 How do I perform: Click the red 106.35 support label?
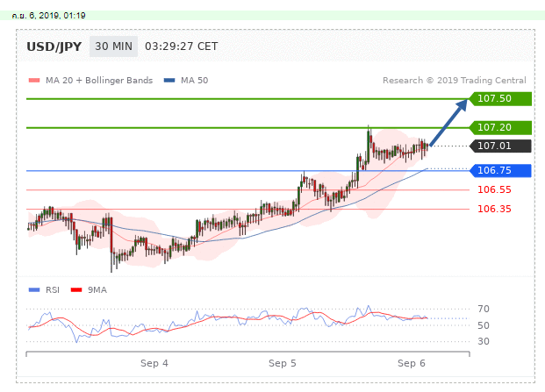pos(494,209)
